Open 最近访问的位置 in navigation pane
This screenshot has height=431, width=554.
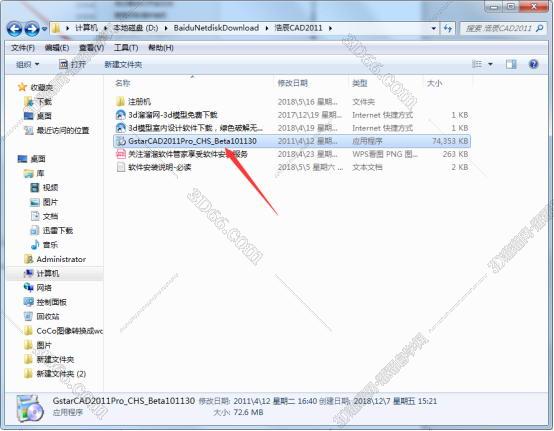coord(63,130)
